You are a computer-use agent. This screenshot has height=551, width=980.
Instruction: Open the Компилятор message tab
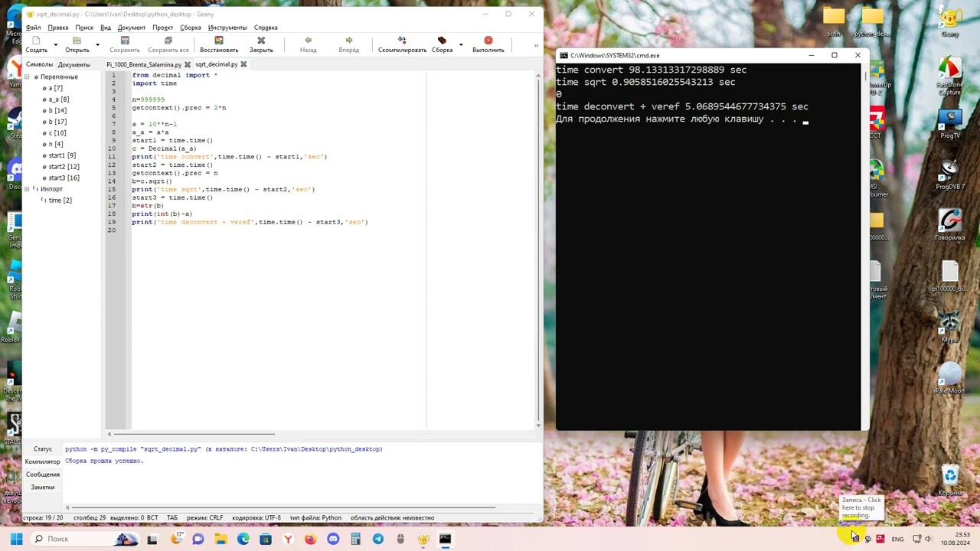click(x=43, y=461)
